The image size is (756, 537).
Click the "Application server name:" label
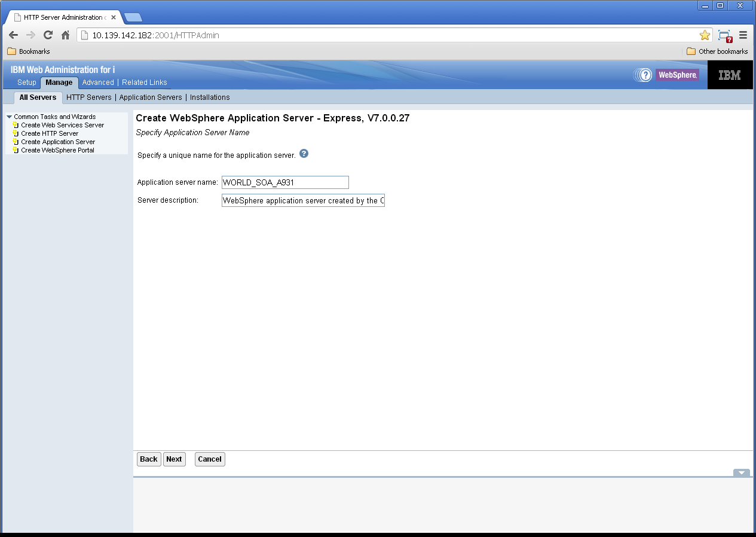point(177,182)
